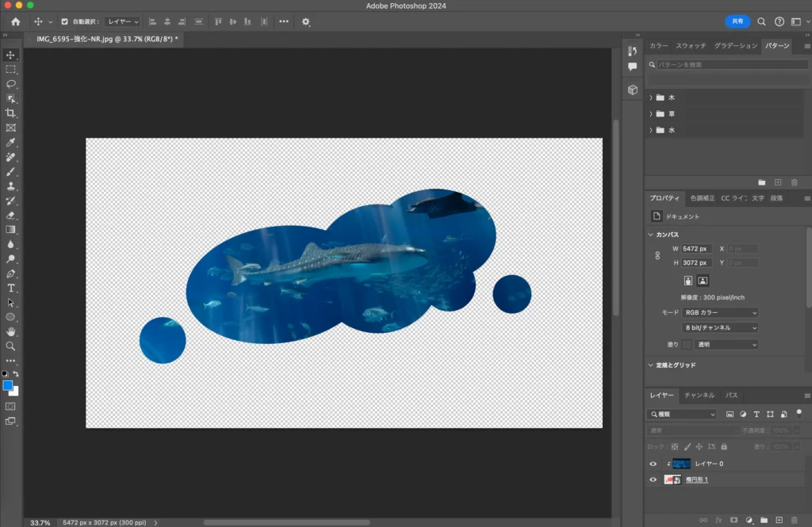Viewport: 812px width, 527px height.
Task: Hide the 楕円形 1 layer
Action: click(653, 480)
